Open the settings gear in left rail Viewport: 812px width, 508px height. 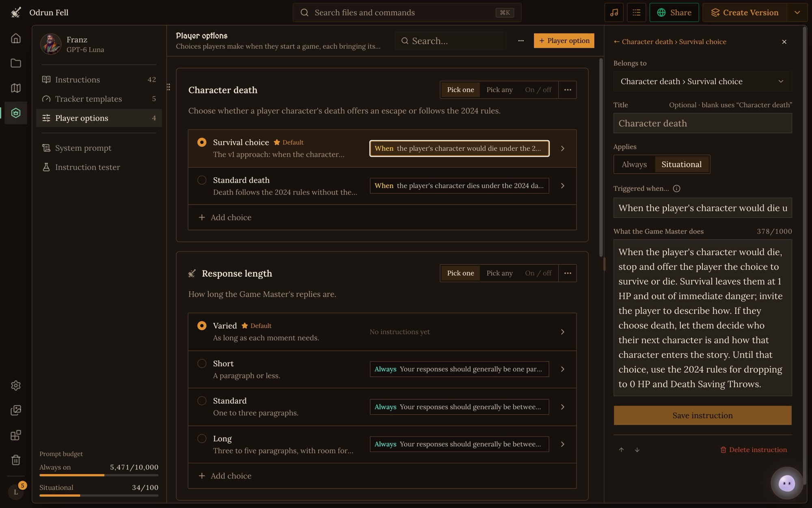(16, 385)
